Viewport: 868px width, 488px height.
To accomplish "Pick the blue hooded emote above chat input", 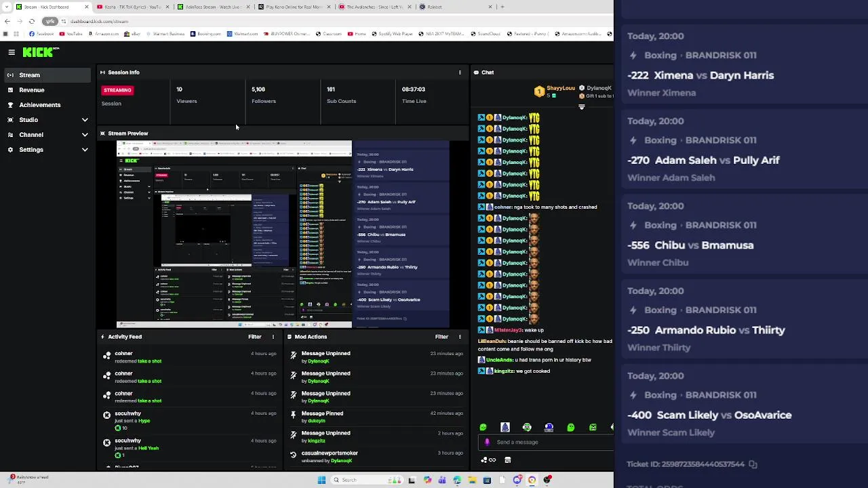I will 505,427.
